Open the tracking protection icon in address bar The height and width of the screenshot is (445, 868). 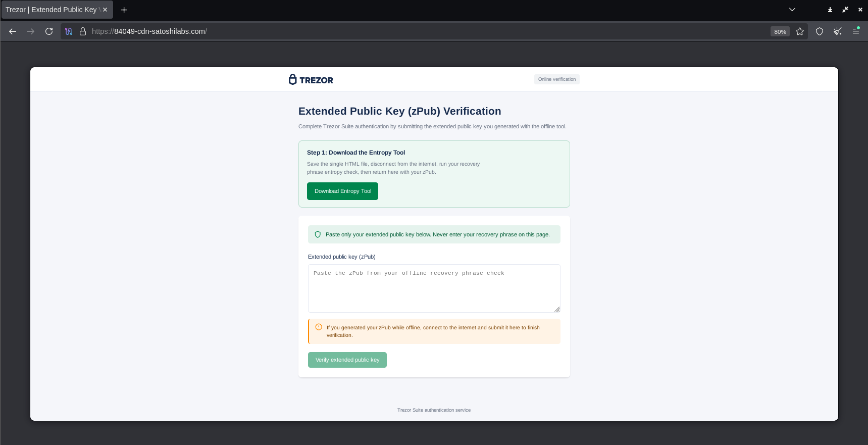69,31
